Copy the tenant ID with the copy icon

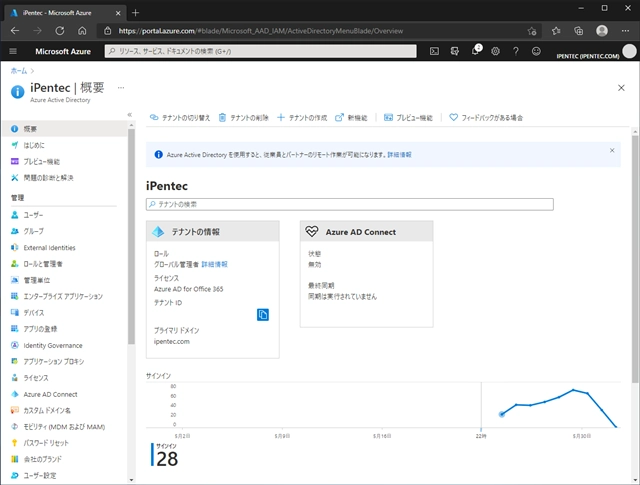coord(263,315)
